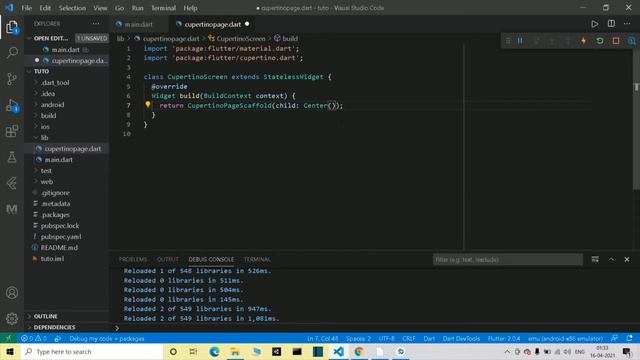
Task: Open the notifications bell in status bar
Action: point(629,338)
